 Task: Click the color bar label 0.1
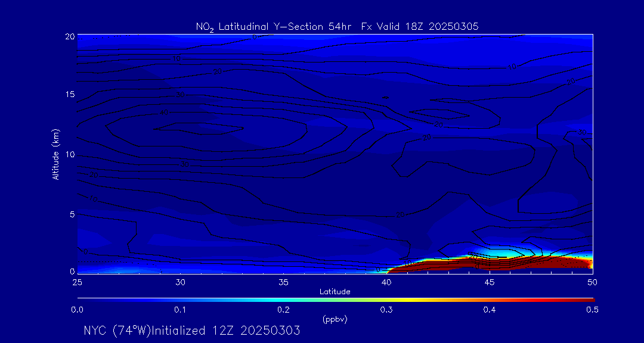tap(180, 310)
